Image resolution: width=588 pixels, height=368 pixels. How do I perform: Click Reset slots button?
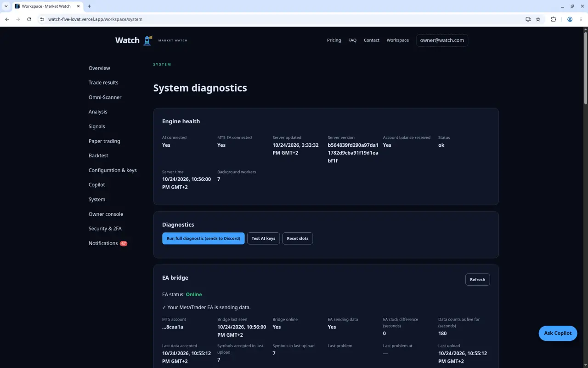point(298,238)
